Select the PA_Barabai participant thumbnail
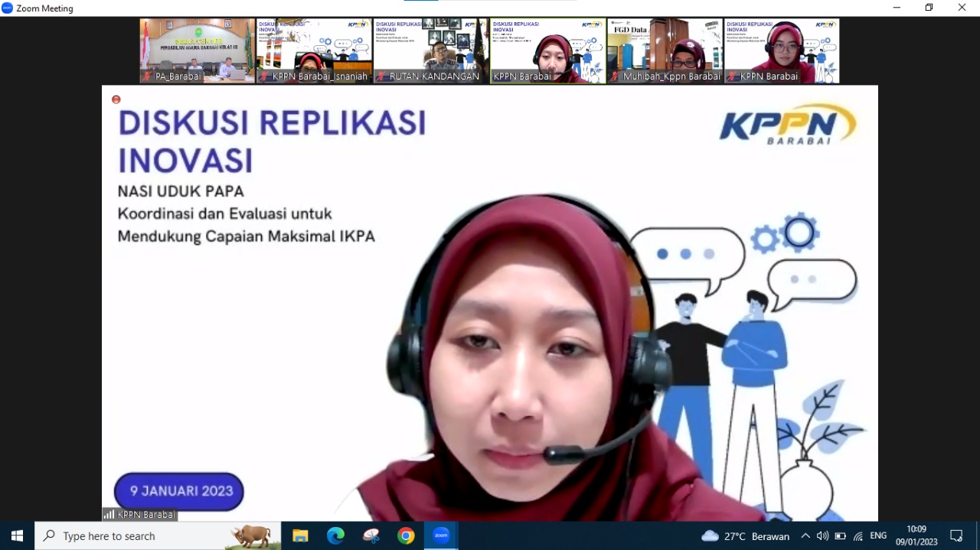Screen dimensions: 980x550 198,50
